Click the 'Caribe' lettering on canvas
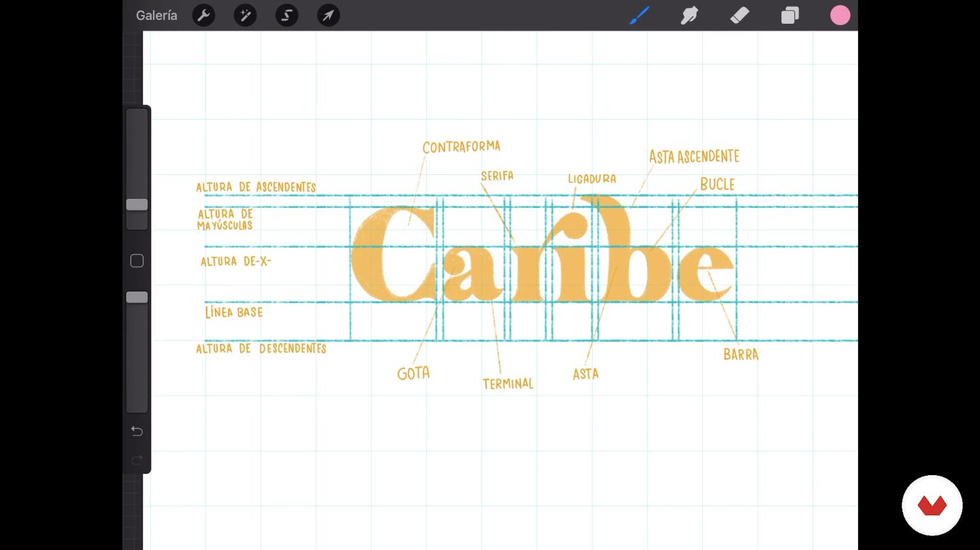Image resolution: width=980 pixels, height=550 pixels. coord(542,250)
